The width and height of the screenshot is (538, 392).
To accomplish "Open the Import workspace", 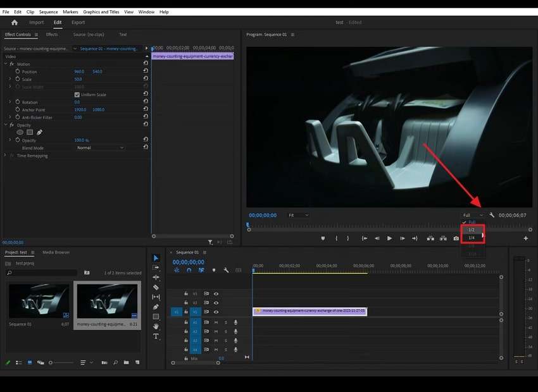I will pyautogui.click(x=36, y=22).
